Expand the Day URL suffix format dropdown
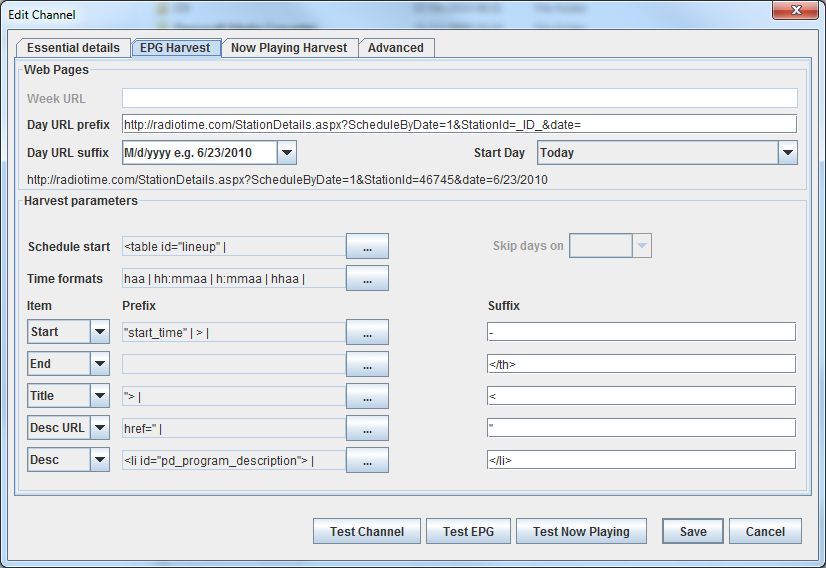 tap(287, 153)
